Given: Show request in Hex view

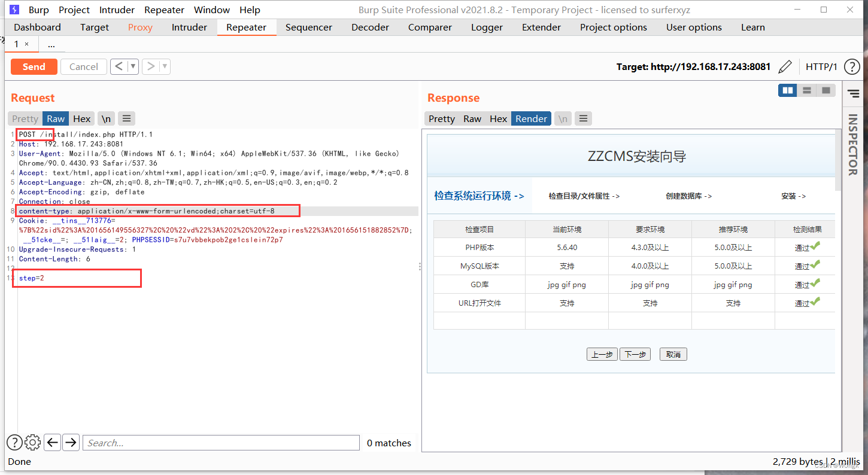Looking at the screenshot, I should pos(82,118).
